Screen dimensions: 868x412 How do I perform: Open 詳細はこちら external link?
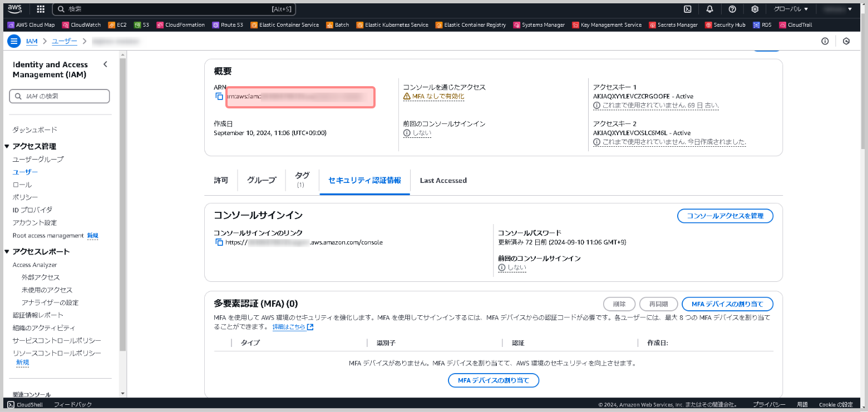[x=293, y=327]
